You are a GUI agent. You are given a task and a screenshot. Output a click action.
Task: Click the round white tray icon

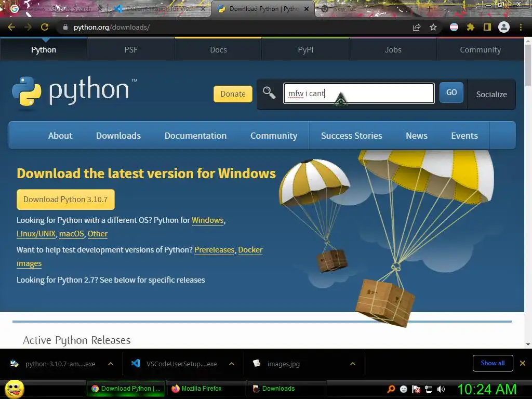404,389
